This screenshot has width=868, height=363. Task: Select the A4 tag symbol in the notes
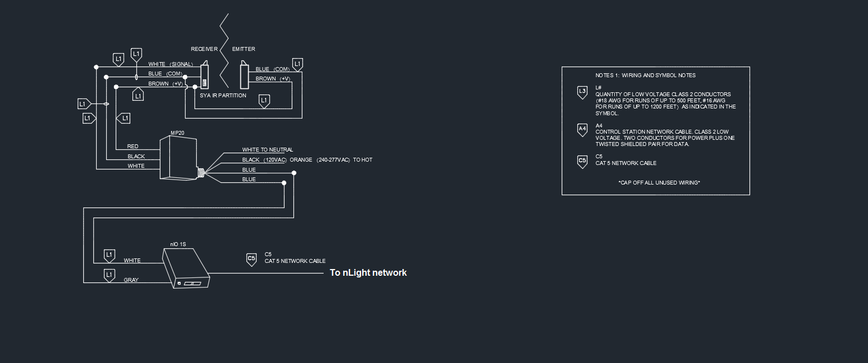[582, 129]
